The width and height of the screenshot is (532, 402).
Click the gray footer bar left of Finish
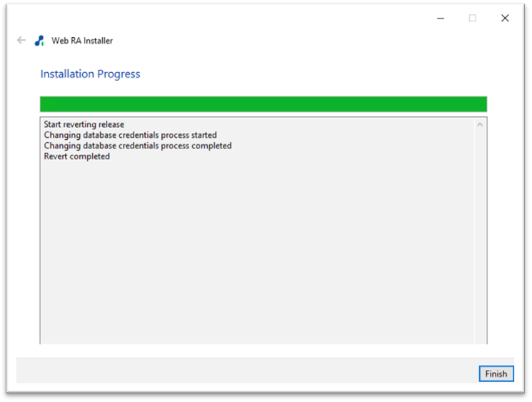[243, 371]
